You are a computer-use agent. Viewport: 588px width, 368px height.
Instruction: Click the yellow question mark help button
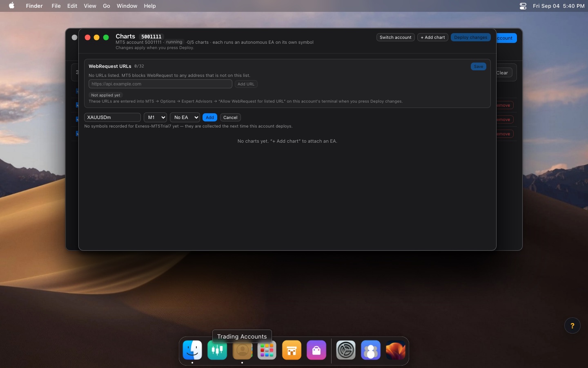[572, 325]
